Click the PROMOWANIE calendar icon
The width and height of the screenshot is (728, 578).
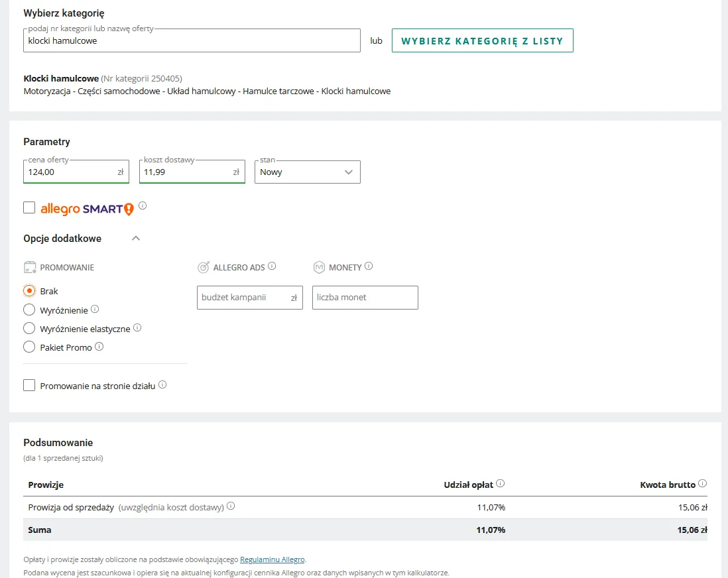click(x=29, y=266)
